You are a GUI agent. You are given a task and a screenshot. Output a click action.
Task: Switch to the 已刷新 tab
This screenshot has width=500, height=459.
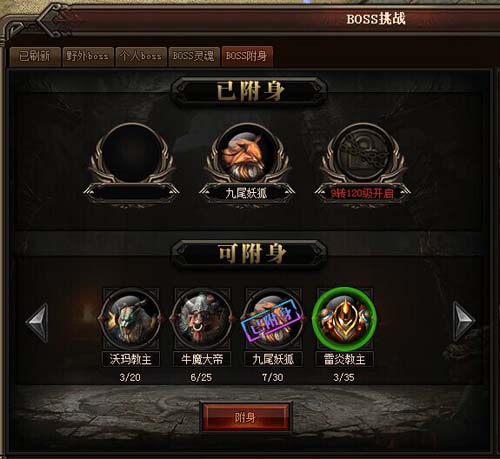(x=35, y=56)
